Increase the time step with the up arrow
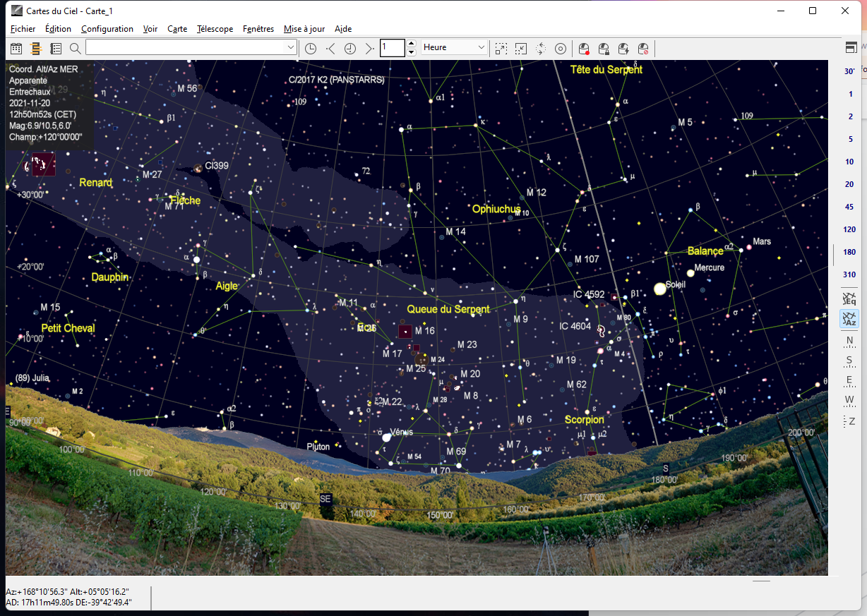Screen dimensions: 867x616 [x=412, y=44]
